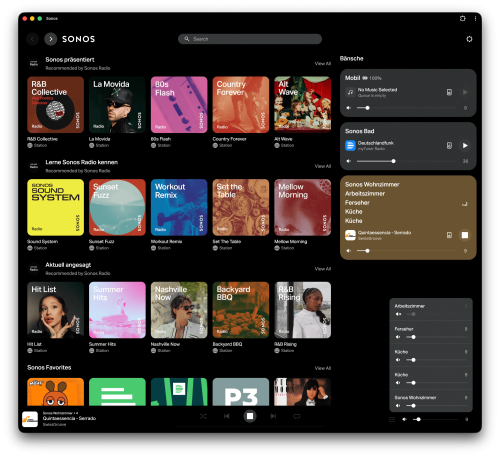Click the SONOS logo
The height and width of the screenshot is (457, 500).
pos(79,39)
